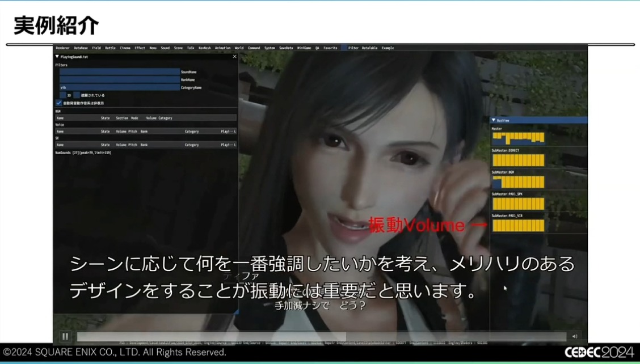Open the Command menu
This screenshot has width=640, height=364.
point(254,48)
